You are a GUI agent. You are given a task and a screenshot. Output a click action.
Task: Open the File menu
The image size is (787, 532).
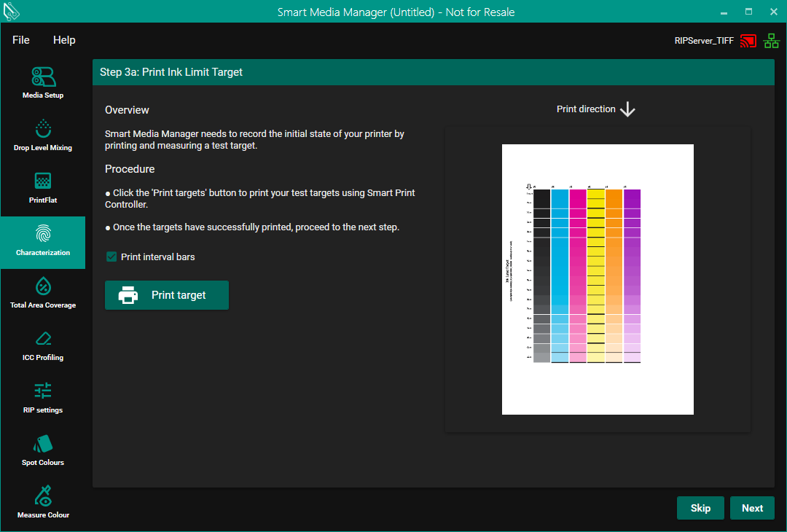21,40
